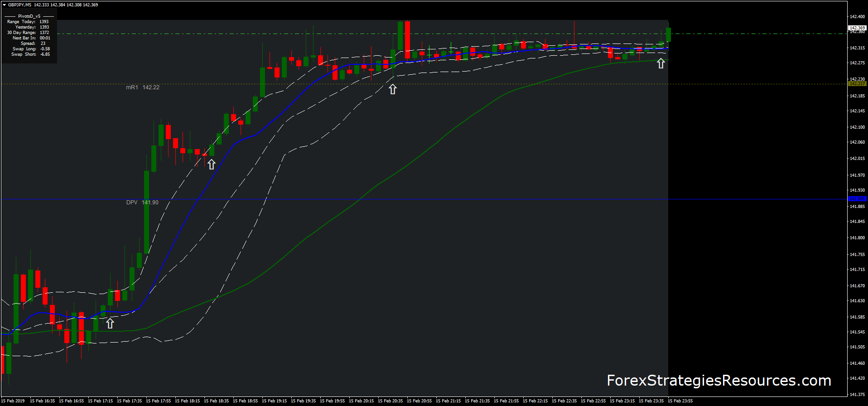Click the olive 142.217 price tag
The height and width of the screenshot is (406, 868).
point(857,84)
